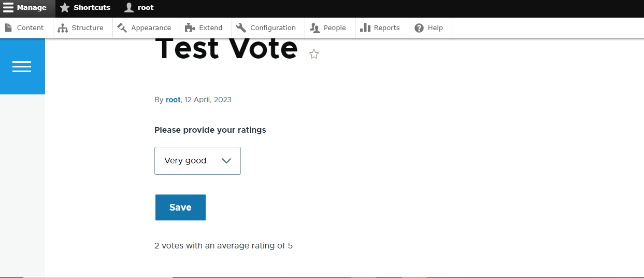Open the People admin menu item
This screenshot has width=644, height=278.
pos(328,28)
